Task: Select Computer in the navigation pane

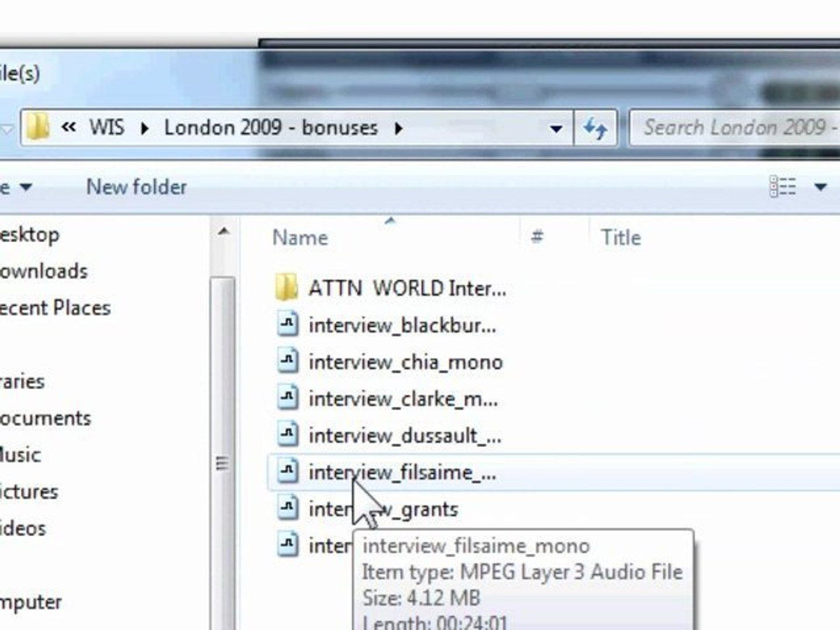Action: [31, 602]
